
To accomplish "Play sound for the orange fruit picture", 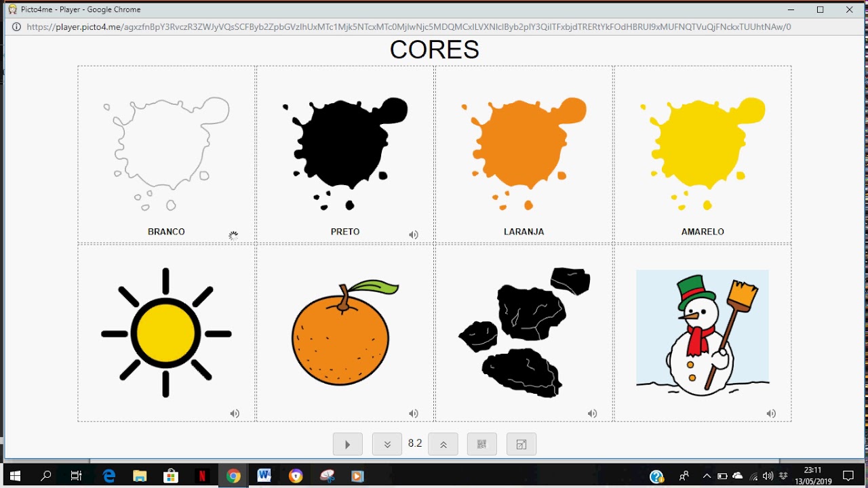I will 414,413.
